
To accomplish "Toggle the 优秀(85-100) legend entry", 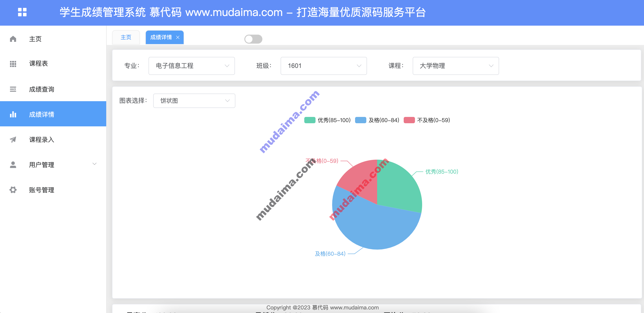I will (327, 120).
